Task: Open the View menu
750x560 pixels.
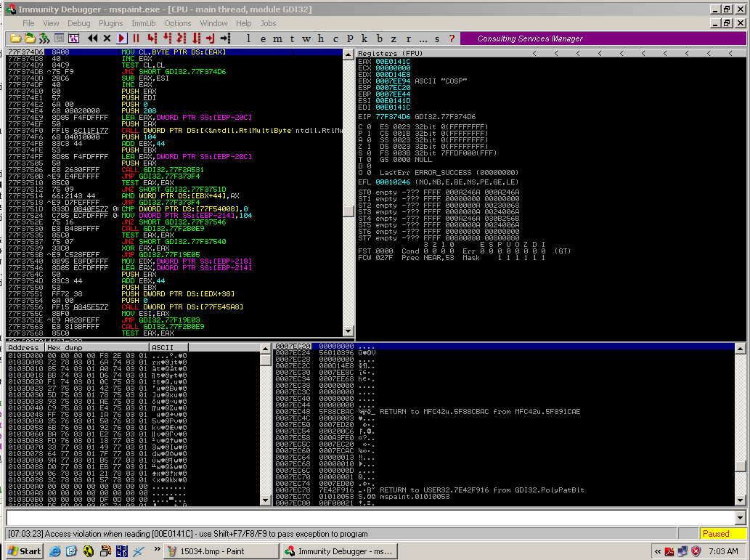Action: [51, 23]
